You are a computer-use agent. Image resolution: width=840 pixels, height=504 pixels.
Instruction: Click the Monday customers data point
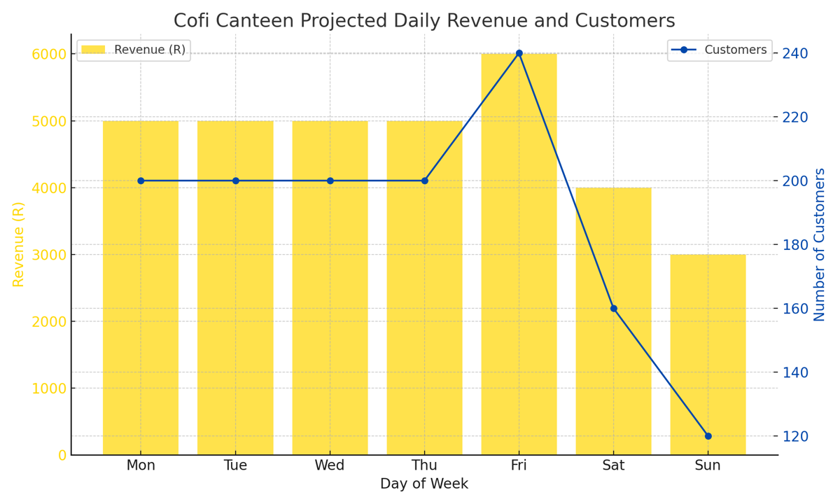point(141,181)
